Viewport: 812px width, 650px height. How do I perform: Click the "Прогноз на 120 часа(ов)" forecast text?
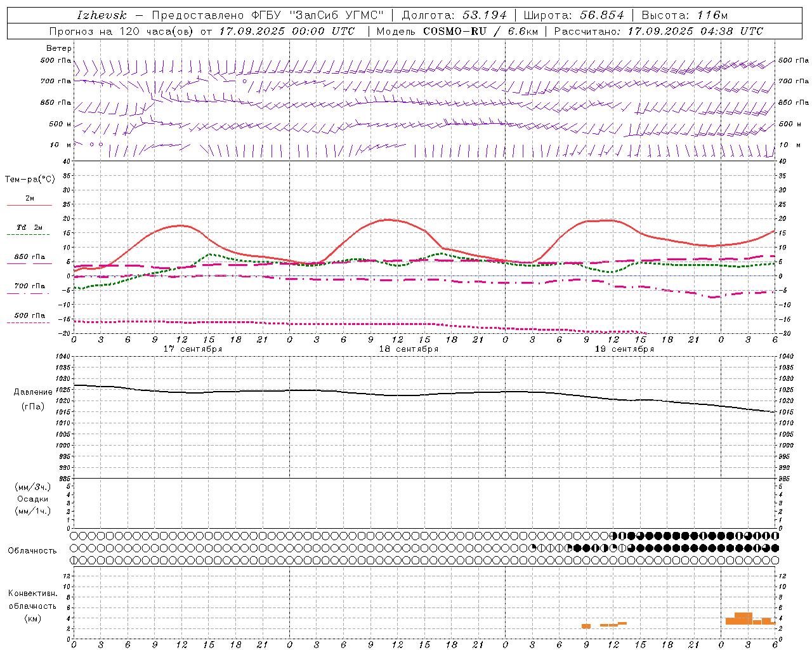pos(122,31)
